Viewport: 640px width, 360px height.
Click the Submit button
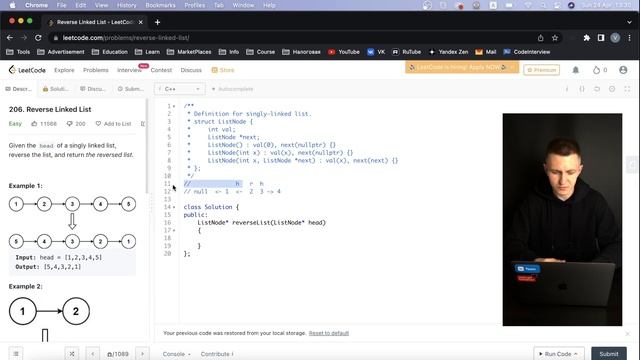pos(609,354)
